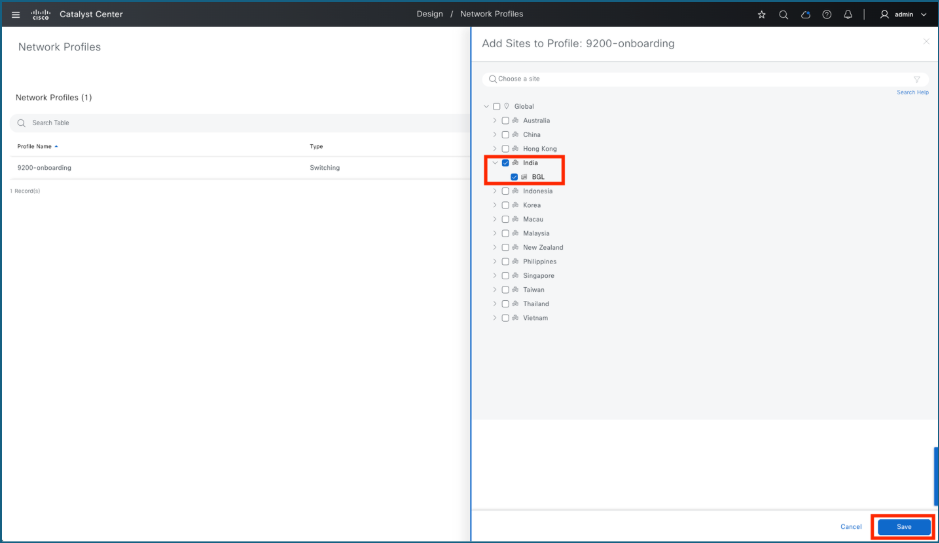Select the New Zealand tree label
Image resolution: width=939 pixels, height=543 pixels.
tap(543, 247)
